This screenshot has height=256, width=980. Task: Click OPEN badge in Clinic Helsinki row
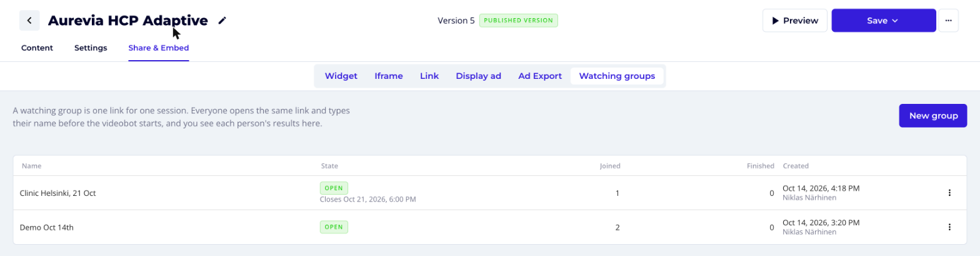tap(334, 188)
